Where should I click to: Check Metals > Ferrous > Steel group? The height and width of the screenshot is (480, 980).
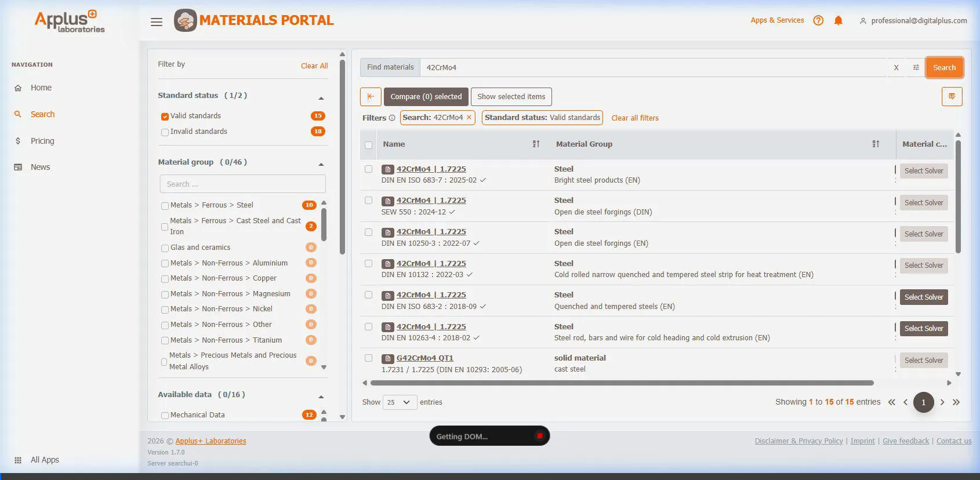tap(165, 206)
